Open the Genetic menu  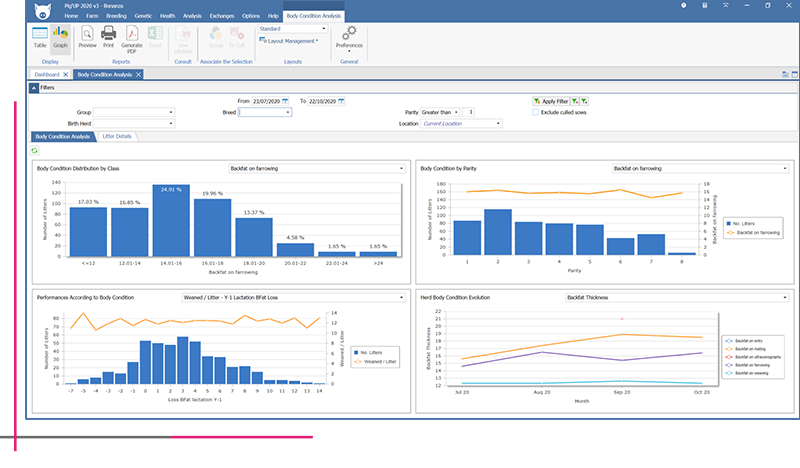143,16
